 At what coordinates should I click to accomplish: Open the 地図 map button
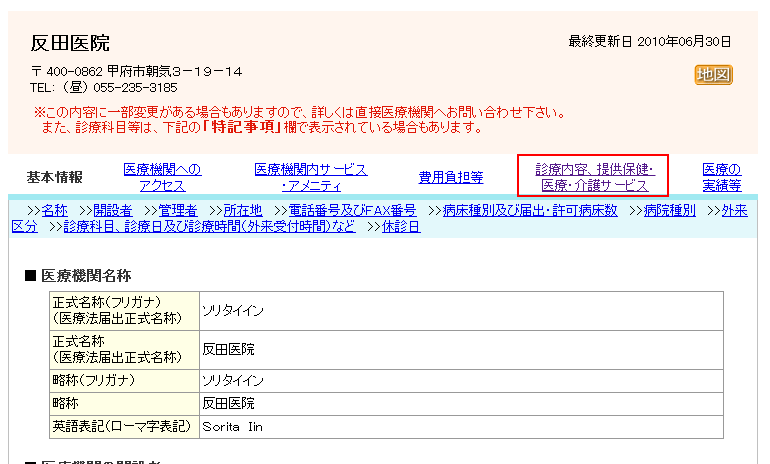(714, 75)
